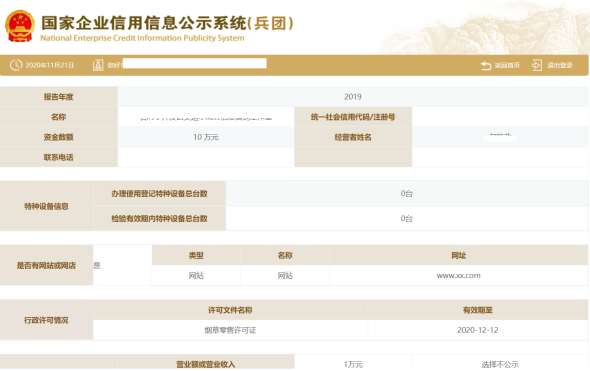The image size is (590, 371).
Task: Click the clock icon beside the date
Action: [x=16, y=65]
